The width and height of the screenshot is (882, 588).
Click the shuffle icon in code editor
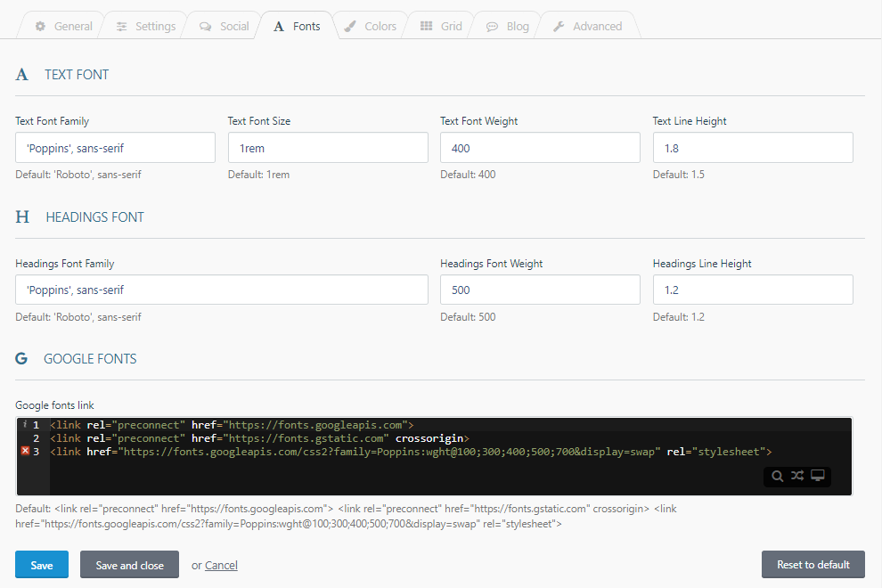[797, 476]
